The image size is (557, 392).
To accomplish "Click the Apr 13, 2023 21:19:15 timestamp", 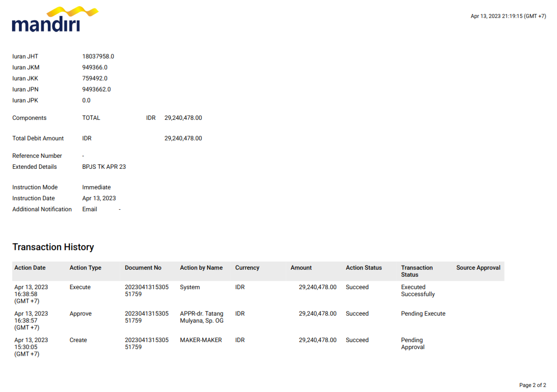I will click(x=508, y=16).
